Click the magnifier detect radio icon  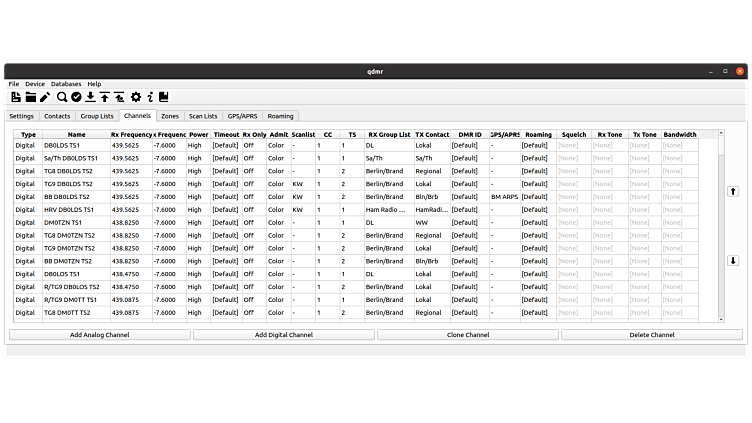tap(62, 97)
